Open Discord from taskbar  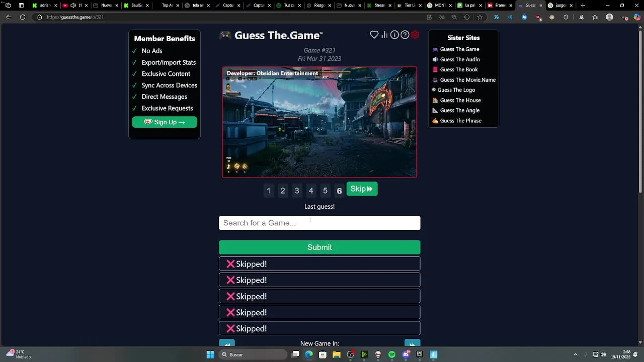406,354
